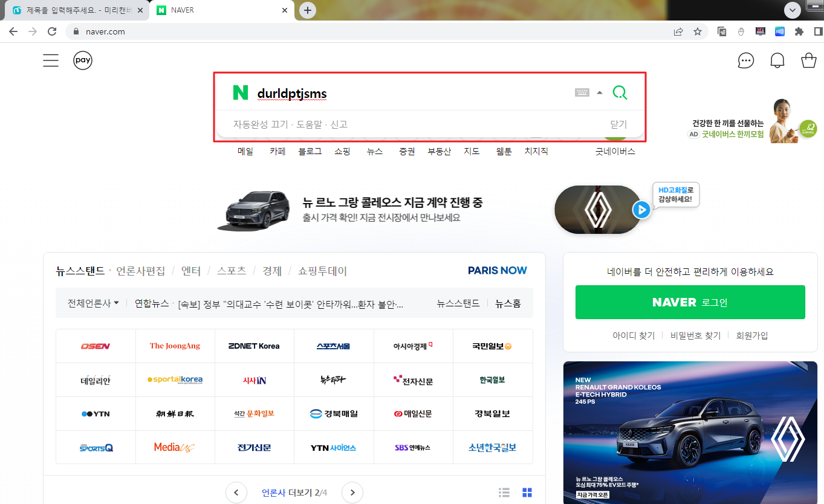Go to next press page arrow
This screenshot has width=824, height=504.
point(352,492)
